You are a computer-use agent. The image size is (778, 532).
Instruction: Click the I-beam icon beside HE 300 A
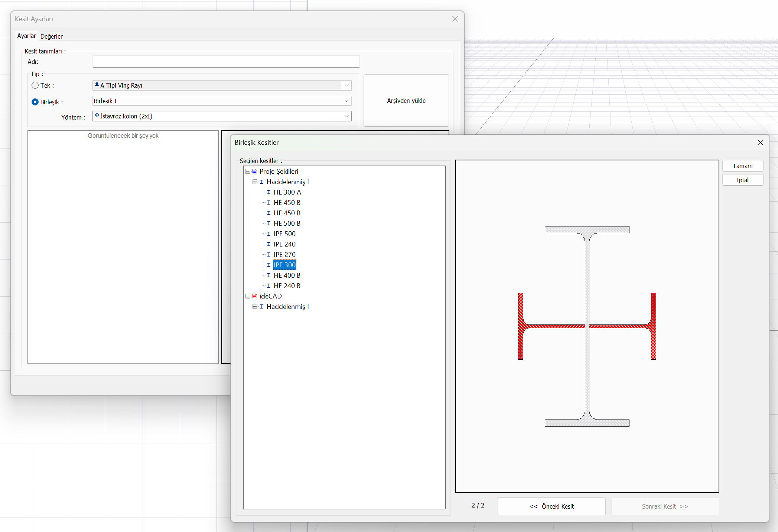(269, 192)
